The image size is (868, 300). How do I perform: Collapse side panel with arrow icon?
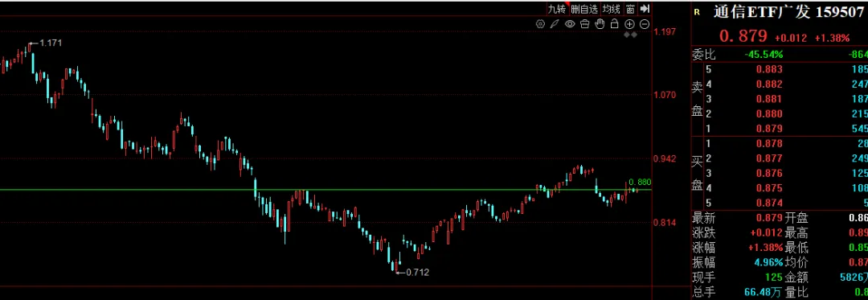(x=645, y=8)
